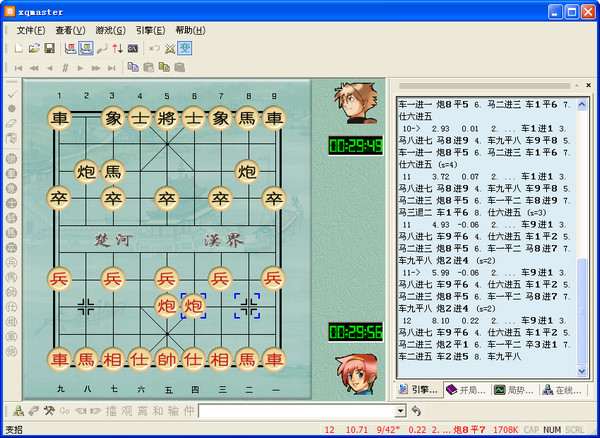Switch to the 开局 opening book tab

pos(466,390)
